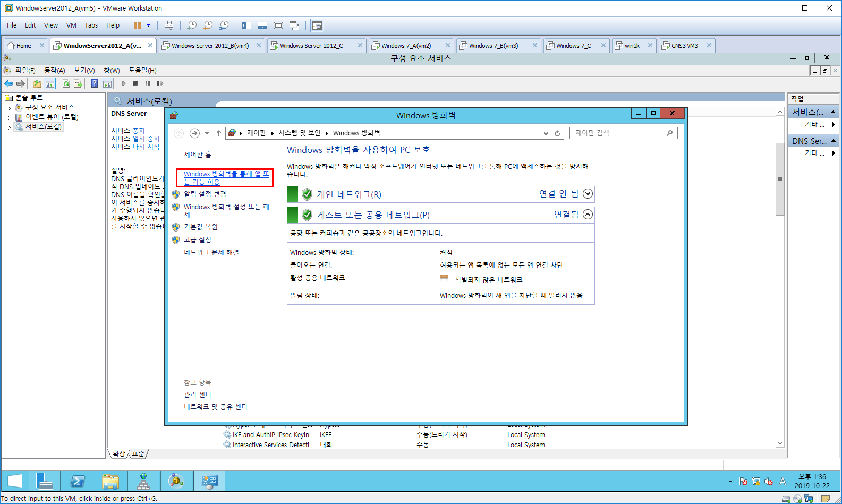Viewport: 842px width, 504px height.
Task: Click Windows 방화벽을 통해 앱 허용 link
Action: click(x=226, y=178)
